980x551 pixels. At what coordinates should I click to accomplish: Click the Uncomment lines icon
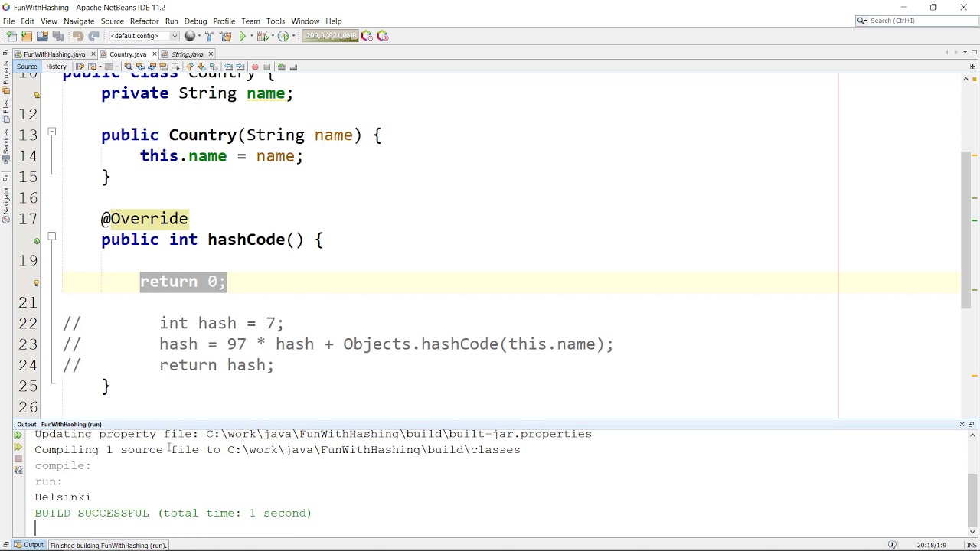[293, 67]
